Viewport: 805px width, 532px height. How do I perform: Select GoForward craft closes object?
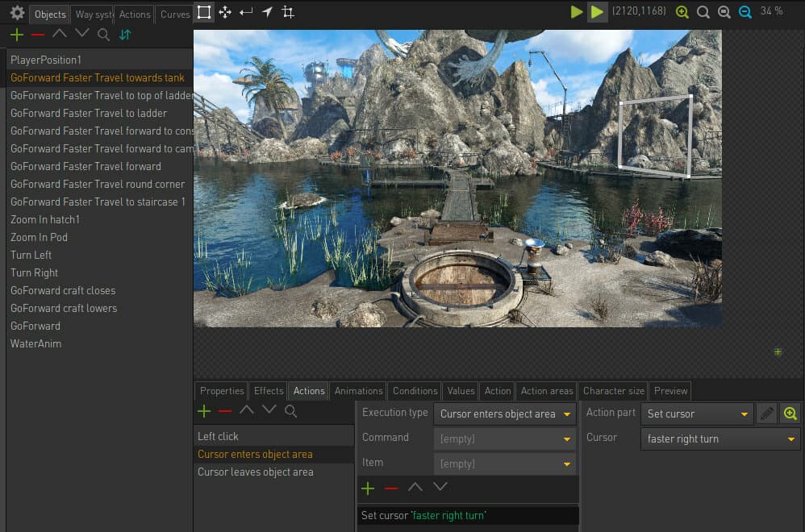point(99,290)
